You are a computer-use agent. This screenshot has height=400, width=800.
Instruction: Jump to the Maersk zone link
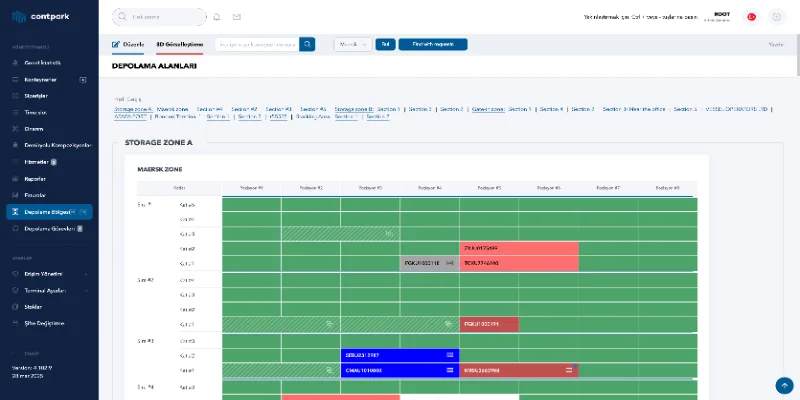[x=173, y=108]
